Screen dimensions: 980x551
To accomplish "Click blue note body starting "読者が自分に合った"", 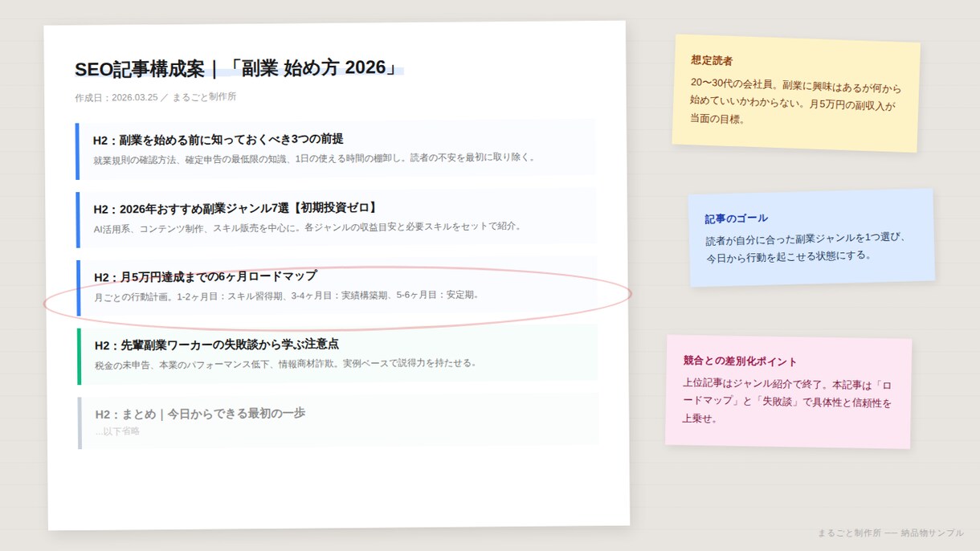I will (806, 247).
